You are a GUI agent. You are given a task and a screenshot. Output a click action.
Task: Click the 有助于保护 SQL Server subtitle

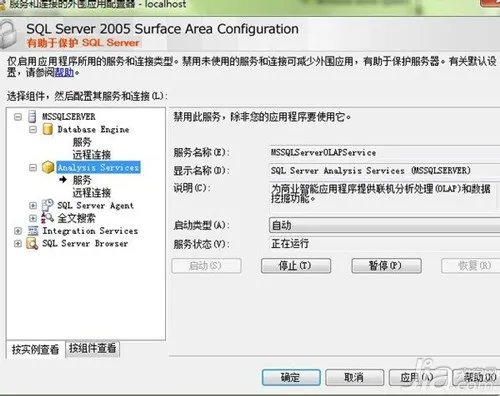tap(83, 43)
